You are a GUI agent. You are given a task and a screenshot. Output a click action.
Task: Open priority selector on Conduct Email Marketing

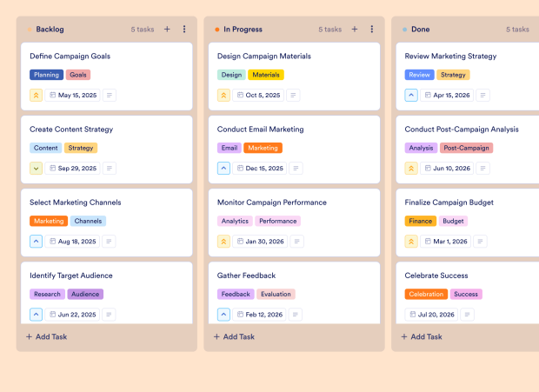coord(223,168)
